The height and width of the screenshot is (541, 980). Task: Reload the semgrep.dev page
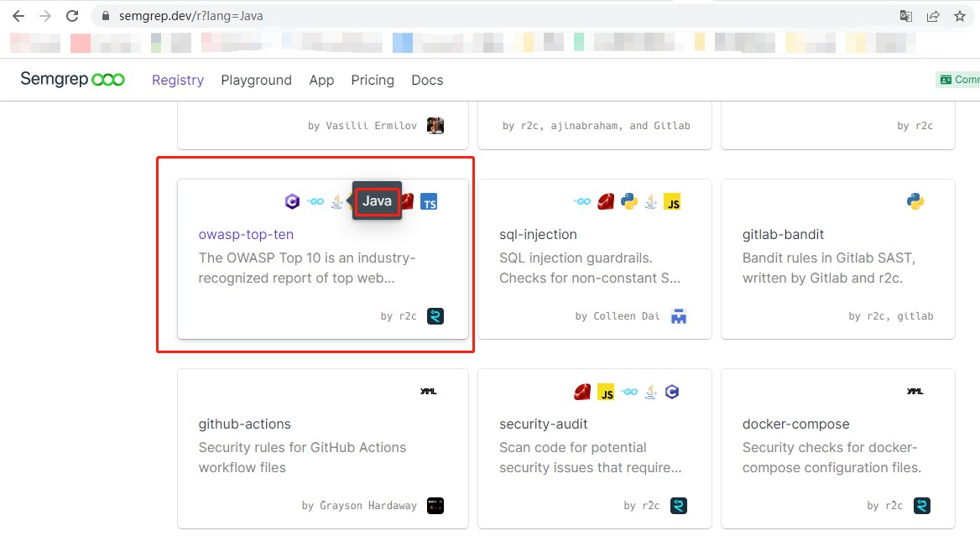[72, 16]
